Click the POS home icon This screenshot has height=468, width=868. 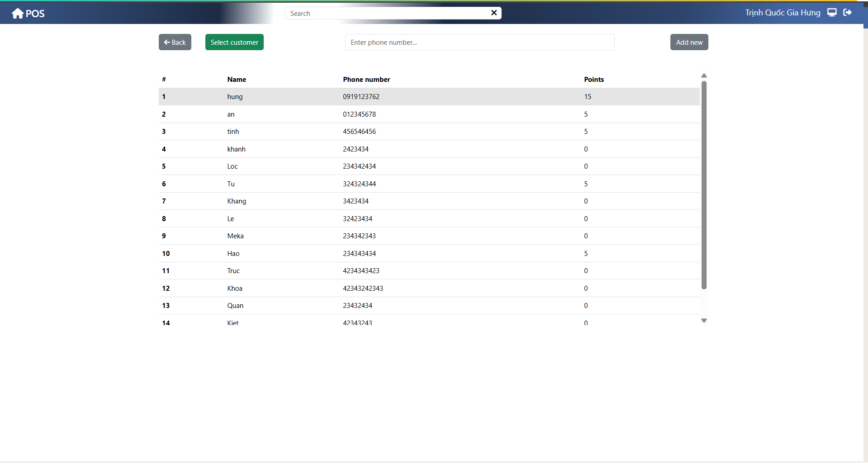click(x=18, y=14)
